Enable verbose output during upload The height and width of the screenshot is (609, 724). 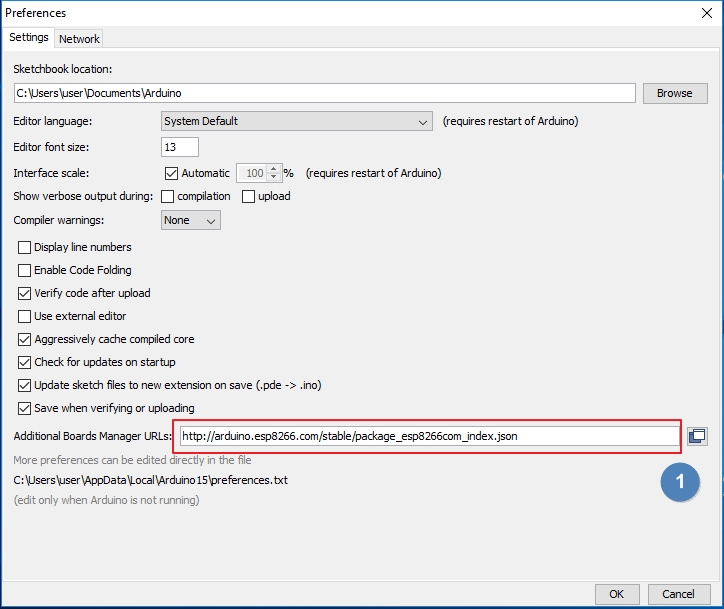point(249,196)
